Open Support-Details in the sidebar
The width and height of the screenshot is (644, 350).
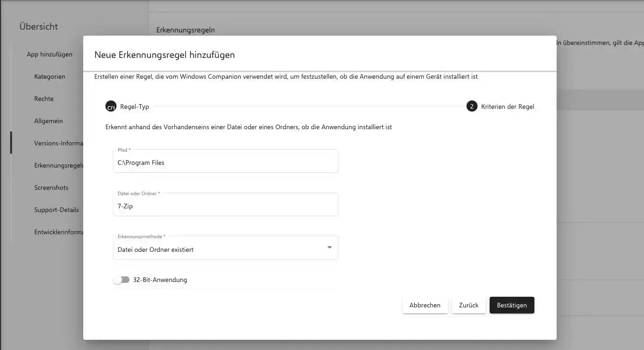[56, 210]
